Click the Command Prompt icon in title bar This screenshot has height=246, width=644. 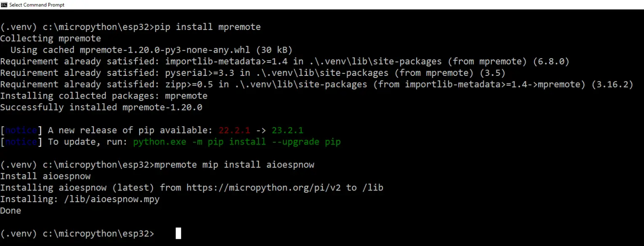(4, 5)
